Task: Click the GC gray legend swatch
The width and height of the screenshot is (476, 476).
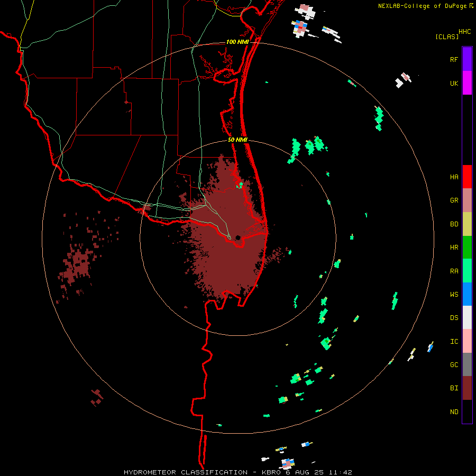Action: click(467, 364)
